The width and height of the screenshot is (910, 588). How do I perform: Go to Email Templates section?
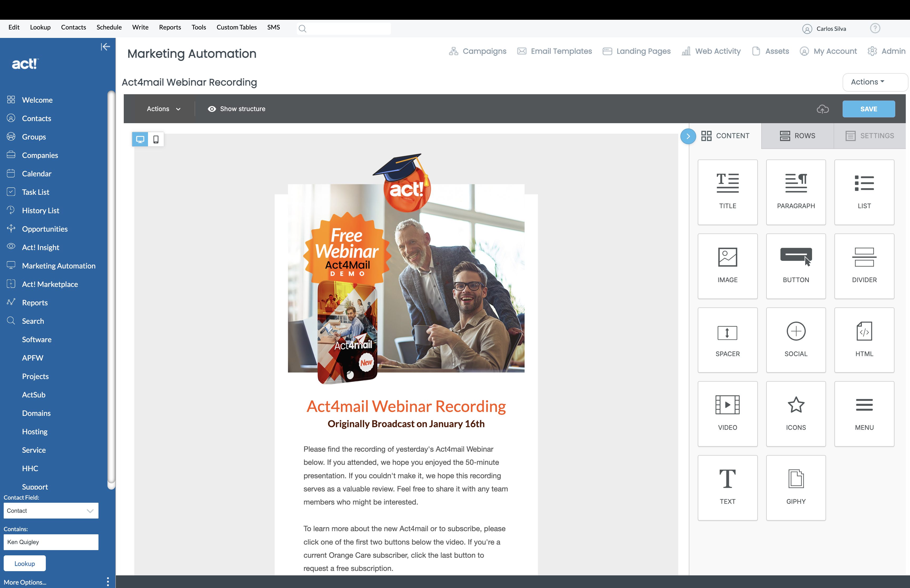click(555, 51)
